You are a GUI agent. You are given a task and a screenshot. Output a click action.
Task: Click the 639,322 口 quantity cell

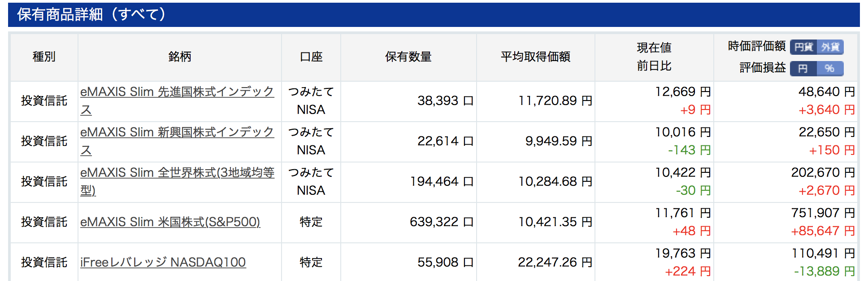pyautogui.click(x=441, y=222)
